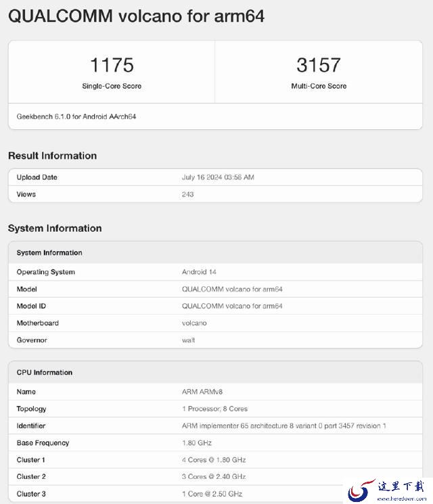Select the Android 14 operating system value
433x504 pixels.
tap(199, 272)
